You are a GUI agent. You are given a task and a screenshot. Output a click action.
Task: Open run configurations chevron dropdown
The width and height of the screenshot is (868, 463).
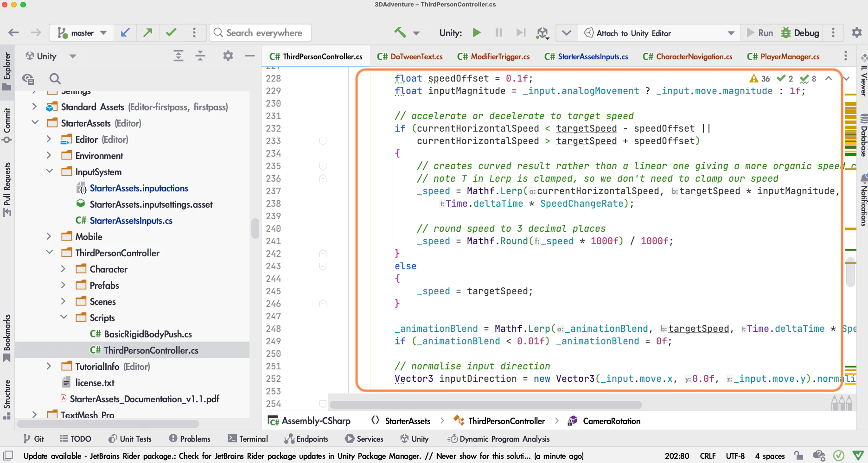point(566,33)
